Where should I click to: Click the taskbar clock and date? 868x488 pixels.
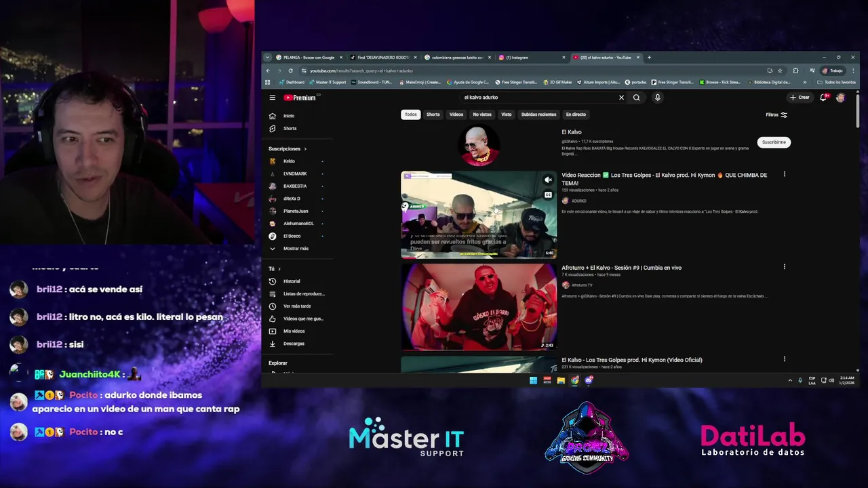[847, 380]
